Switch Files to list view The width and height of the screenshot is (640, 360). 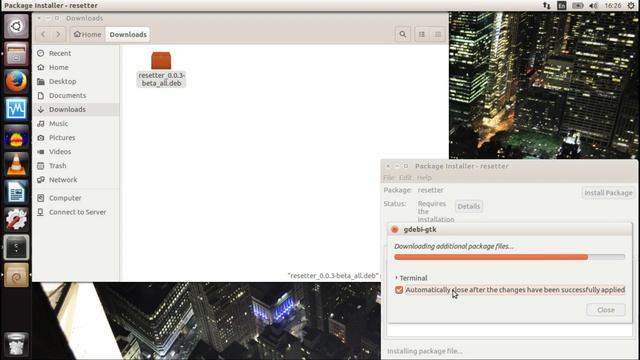click(422, 34)
